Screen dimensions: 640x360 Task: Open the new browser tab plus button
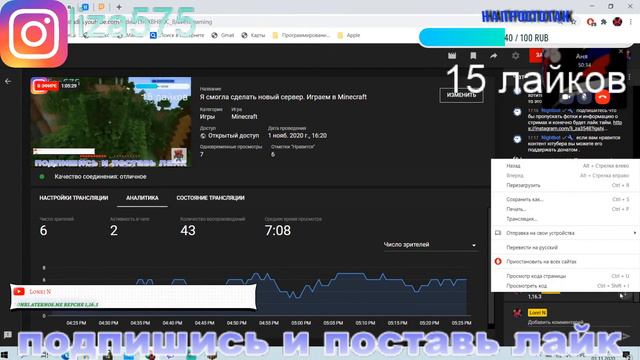coord(119,7)
